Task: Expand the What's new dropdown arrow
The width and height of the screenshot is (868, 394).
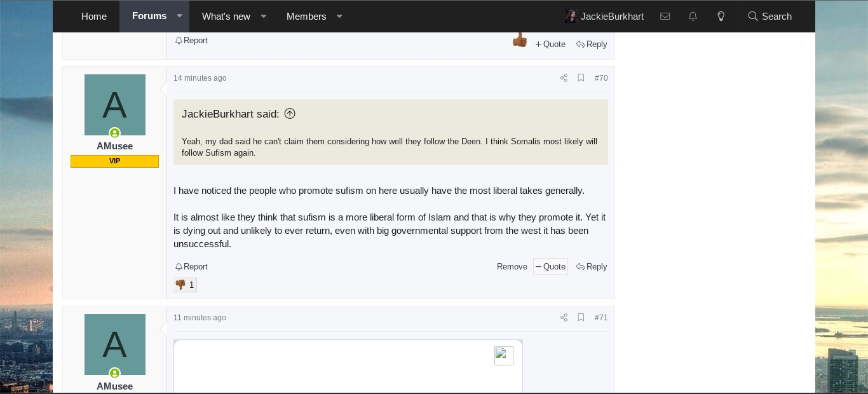Action: click(264, 17)
